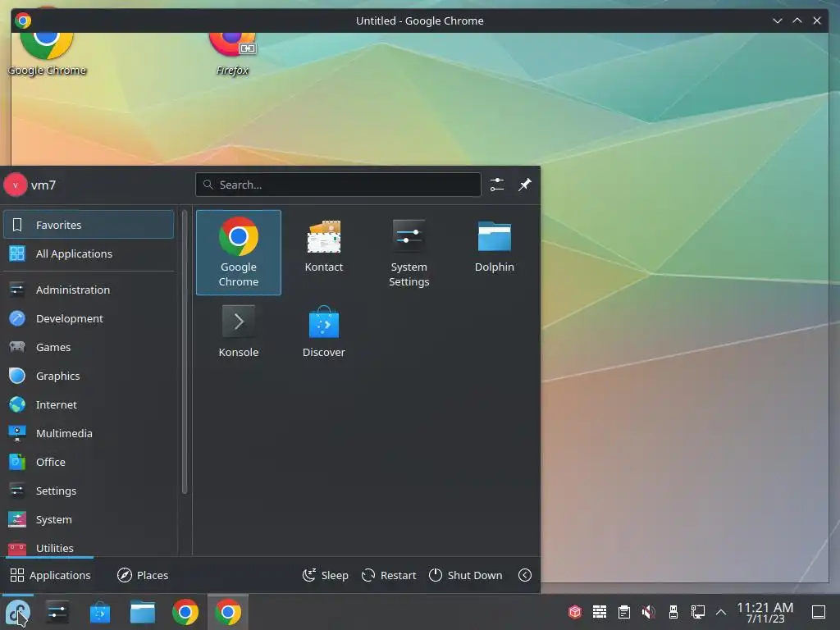Click the vm7 user avatar
Viewport: 840px width, 630px height.
point(16,185)
